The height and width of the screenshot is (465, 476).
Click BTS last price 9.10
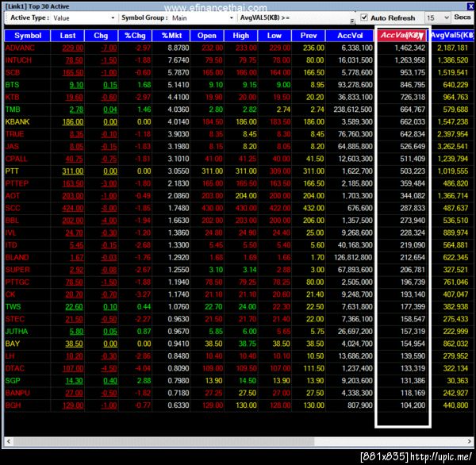tap(76, 85)
